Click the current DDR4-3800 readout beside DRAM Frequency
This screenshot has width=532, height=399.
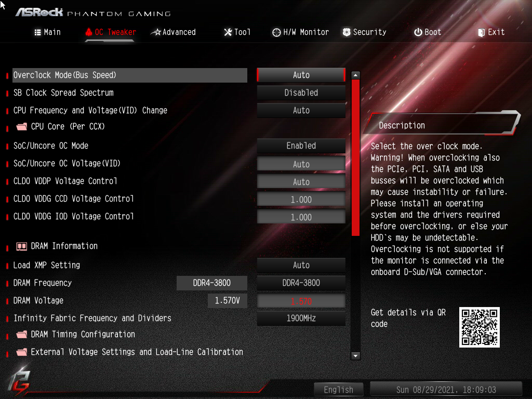pyautogui.click(x=212, y=283)
